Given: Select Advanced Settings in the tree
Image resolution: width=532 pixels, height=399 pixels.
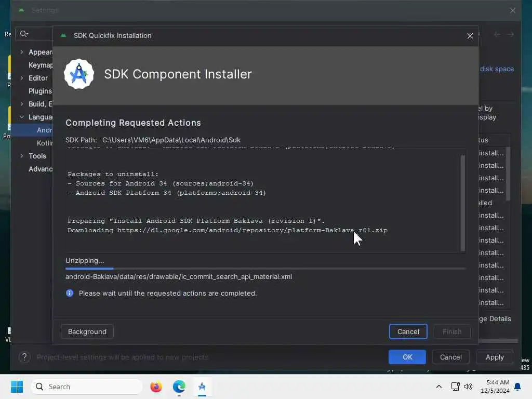Looking at the screenshot, I should pyautogui.click(x=41, y=169).
